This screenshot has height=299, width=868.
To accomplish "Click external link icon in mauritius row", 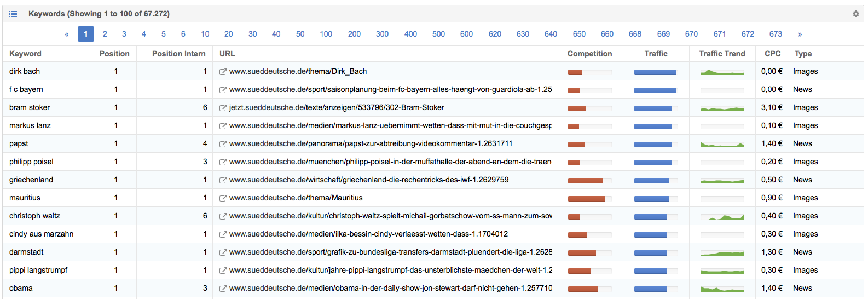I will click(223, 198).
